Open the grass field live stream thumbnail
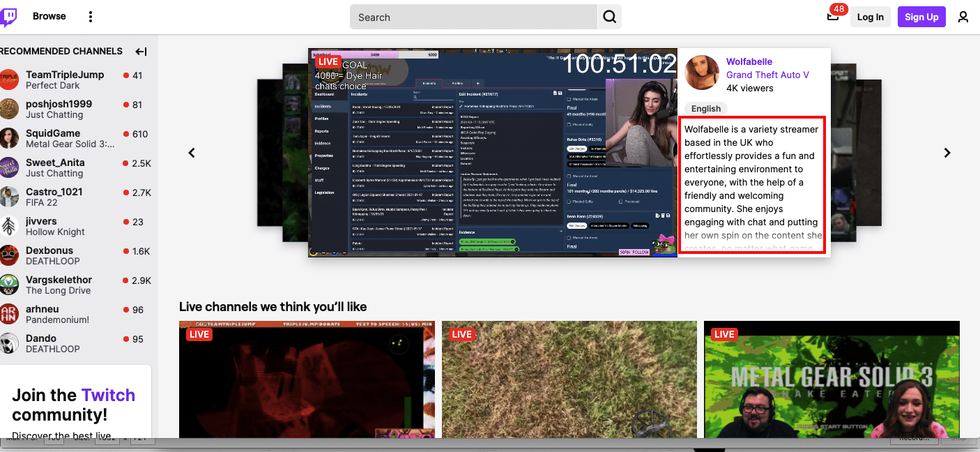Viewport: 980px width, 452px height. (x=569, y=379)
